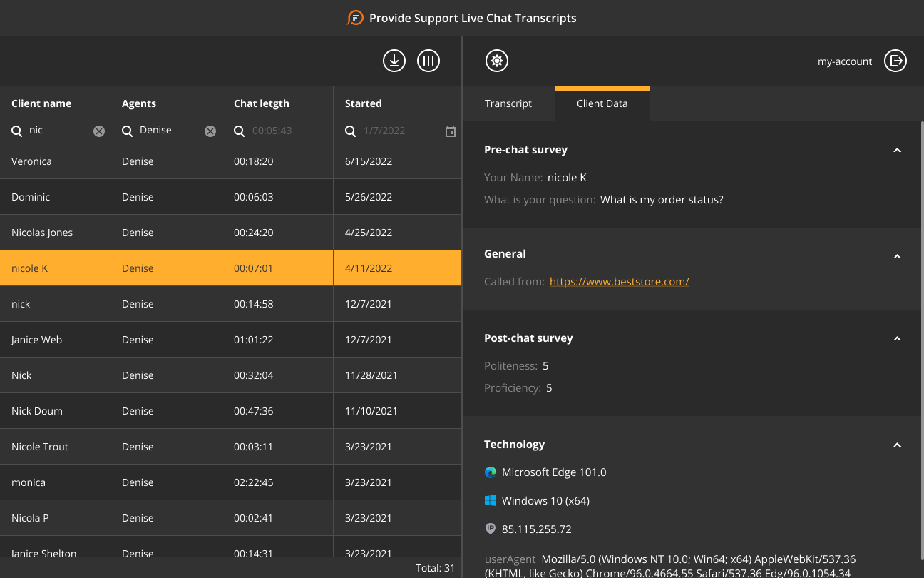Screen dimensions: 924x578
Task: Click the search icon in Chat length filter
Action: (240, 131)
